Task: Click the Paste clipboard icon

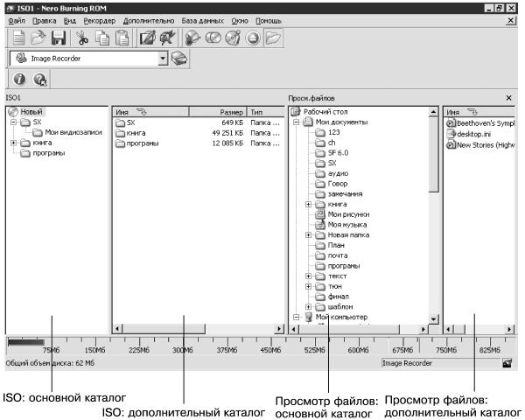Action: click(x=122, y=38)
